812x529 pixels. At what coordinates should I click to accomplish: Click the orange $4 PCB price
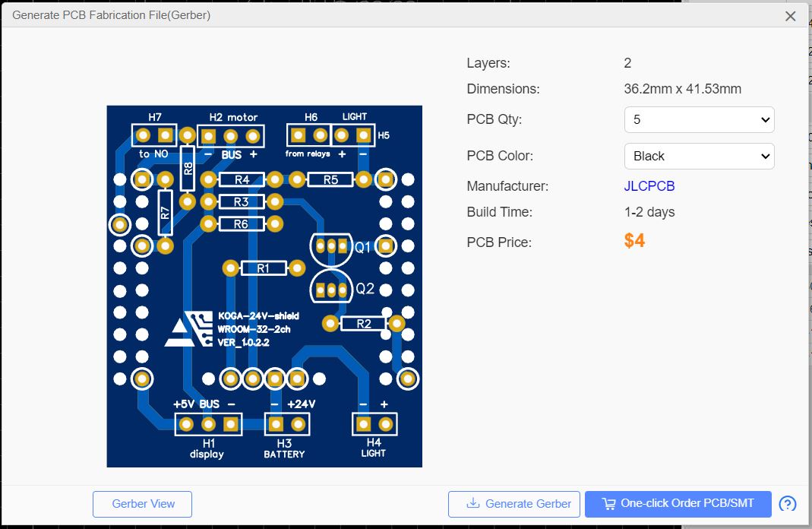[x=633, y=241]
